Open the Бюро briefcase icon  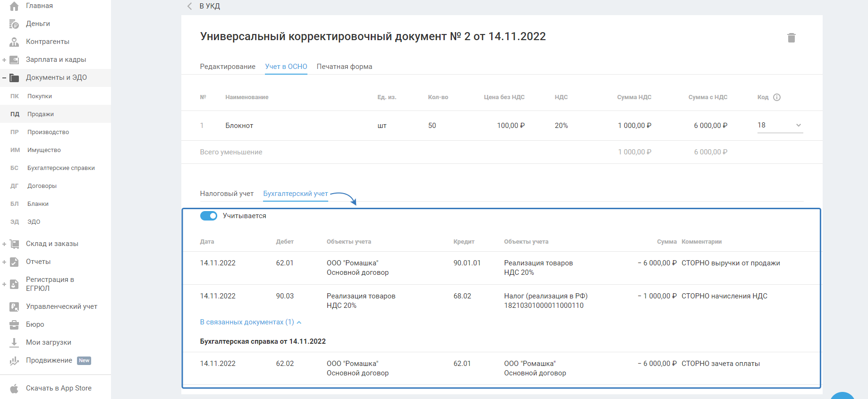tap(14, 325)
